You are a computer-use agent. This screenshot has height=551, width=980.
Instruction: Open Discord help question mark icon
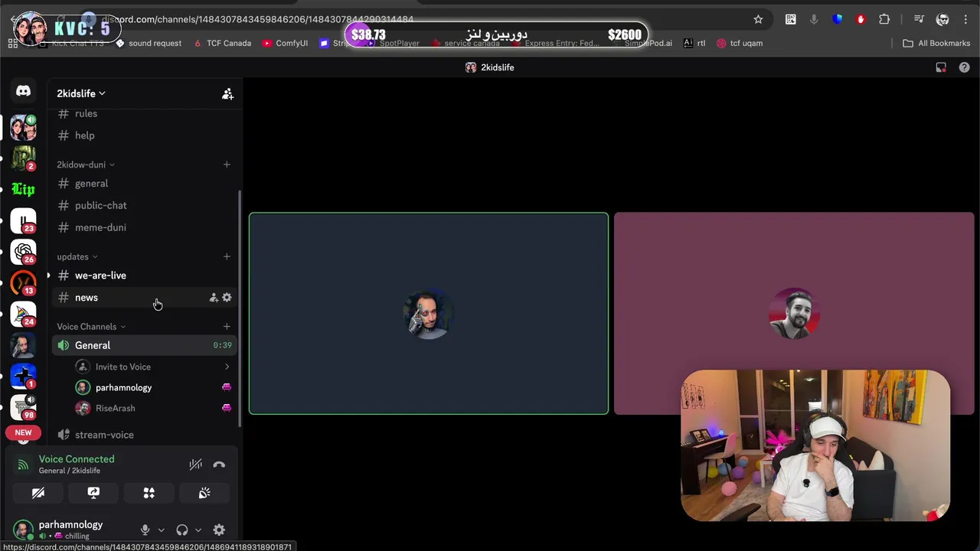[x=964, y=67]
